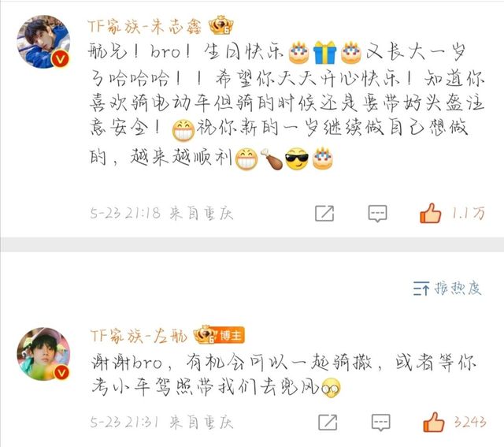The width and height of the screenshot is (504, 447).
Task: Tap the crown membership badge beside 朱志鑫
Action: (220, 24)
